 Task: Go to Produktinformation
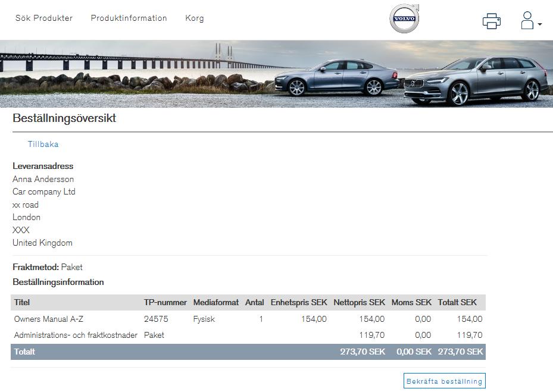point(129,18)
